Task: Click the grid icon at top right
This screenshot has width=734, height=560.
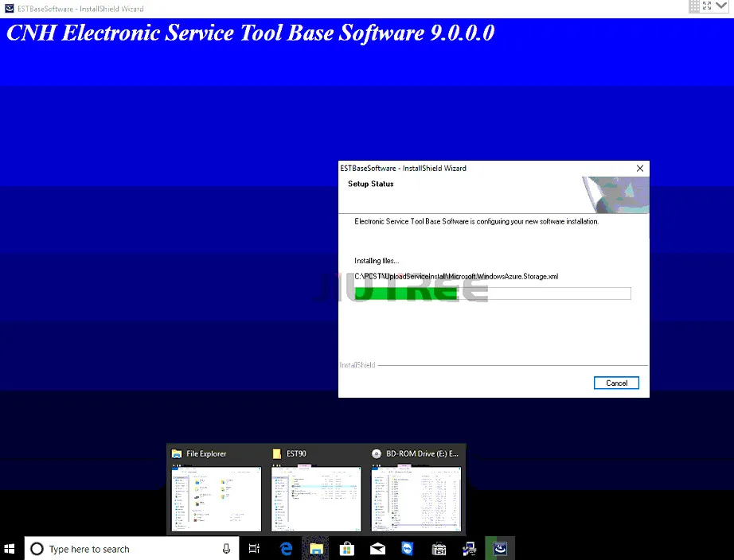Action: [x=694, y=6]
